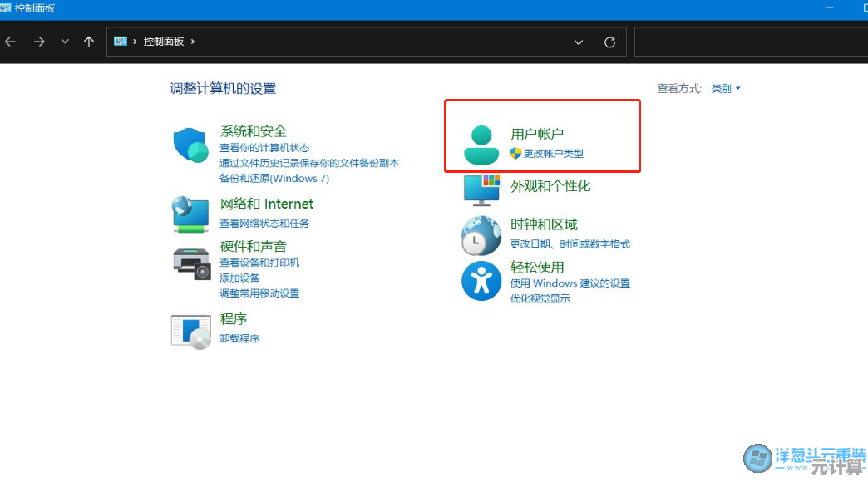Open 外观和个性化 monitor icon
The width and height of the screenshot is (868, 482).
click(x=481, y=189)
